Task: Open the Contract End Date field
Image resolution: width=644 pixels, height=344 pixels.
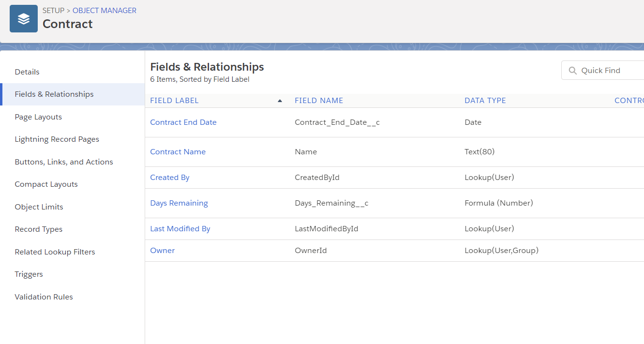Action: tap(183, 122)
